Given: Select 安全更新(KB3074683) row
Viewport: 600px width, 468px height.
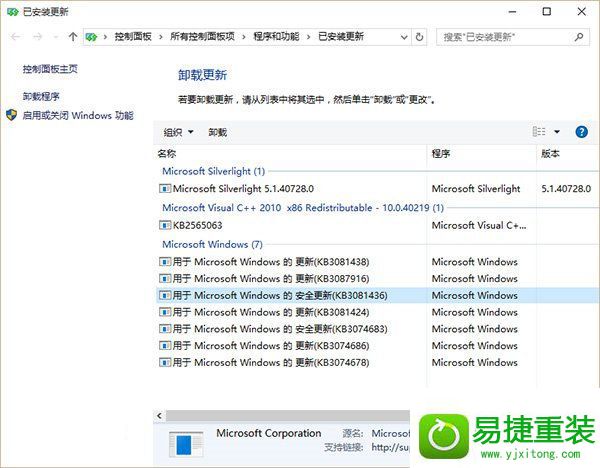Looking at the screenshot, I should pyautogui.click(x=377, y=329).
